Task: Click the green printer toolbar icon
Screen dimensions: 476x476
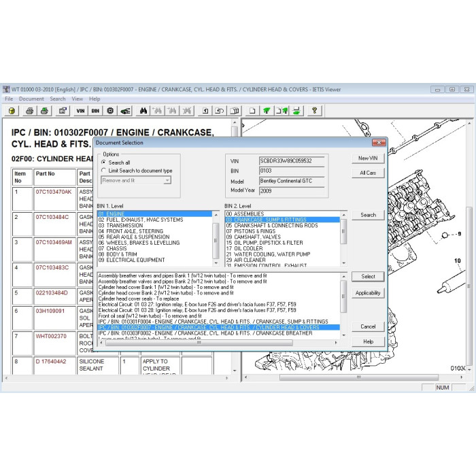Action: tap(44, 111)
